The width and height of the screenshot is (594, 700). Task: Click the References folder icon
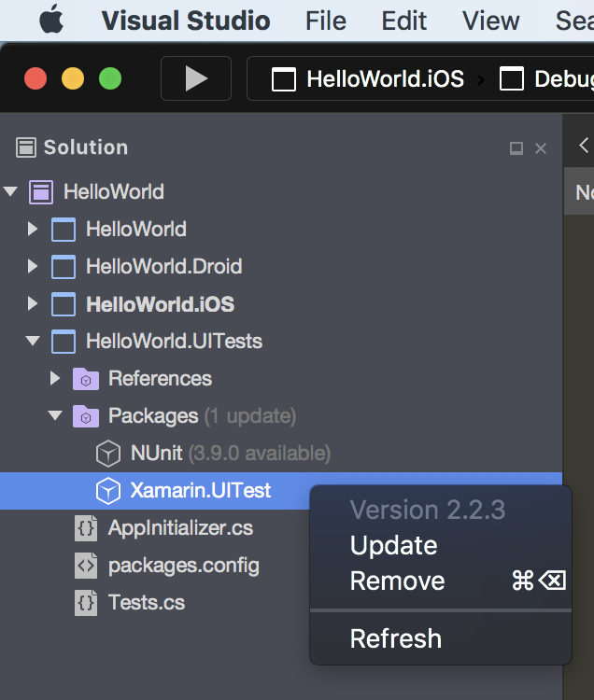tap(86, 379)
